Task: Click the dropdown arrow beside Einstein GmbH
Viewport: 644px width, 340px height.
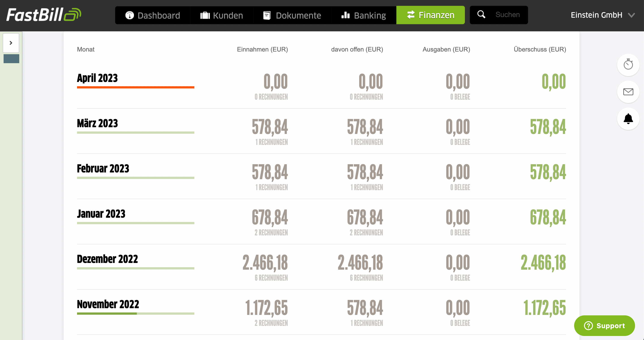Action: [x=631, y=15]
